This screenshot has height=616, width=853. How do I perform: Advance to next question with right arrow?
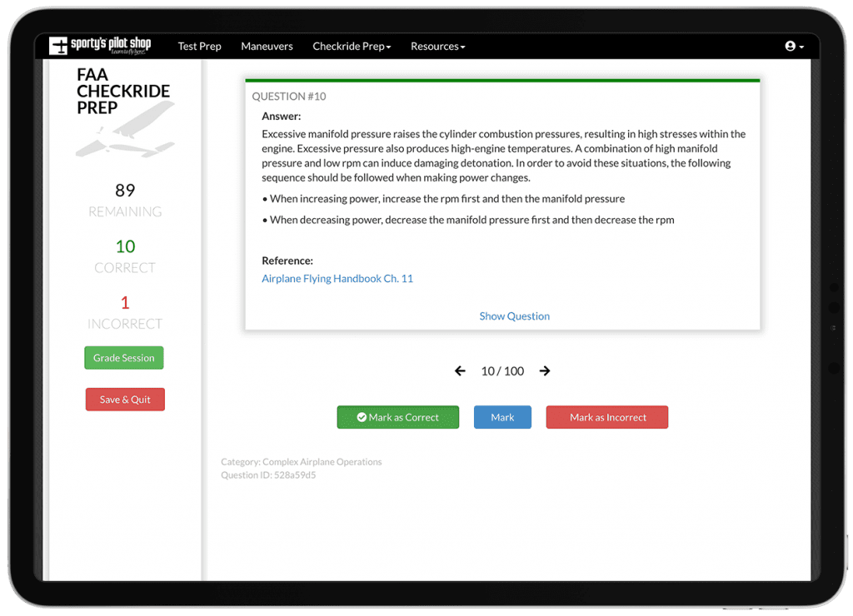545,371
